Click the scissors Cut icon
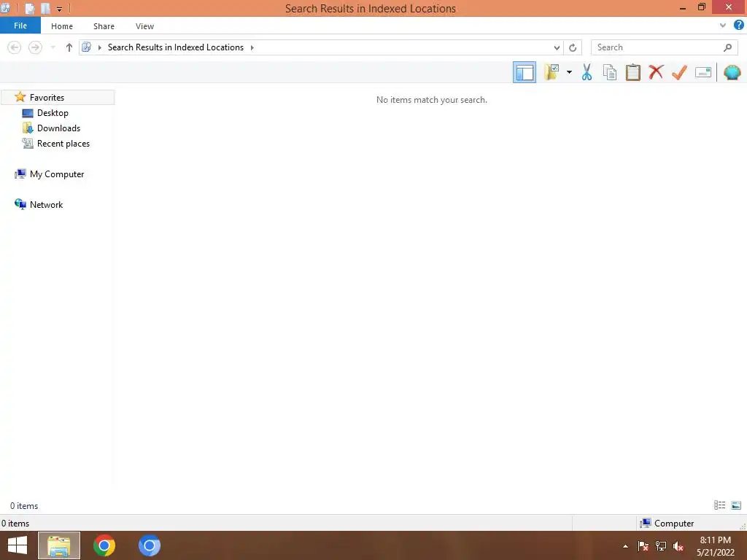This screenshot has width=747, height=560. coord(587,72)
